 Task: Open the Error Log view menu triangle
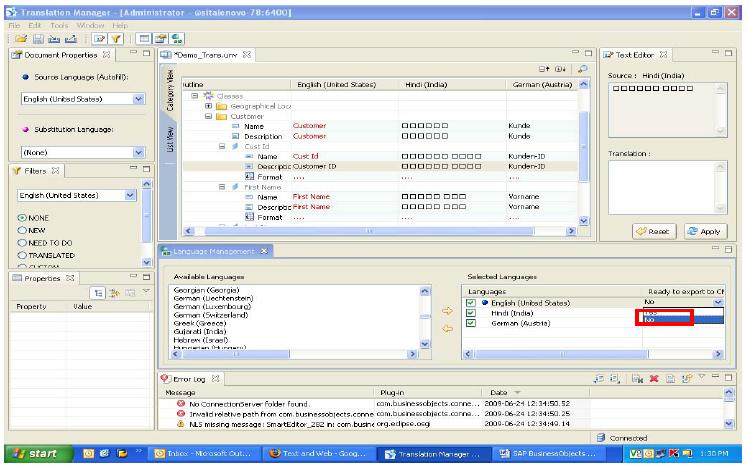click(701, 377)
